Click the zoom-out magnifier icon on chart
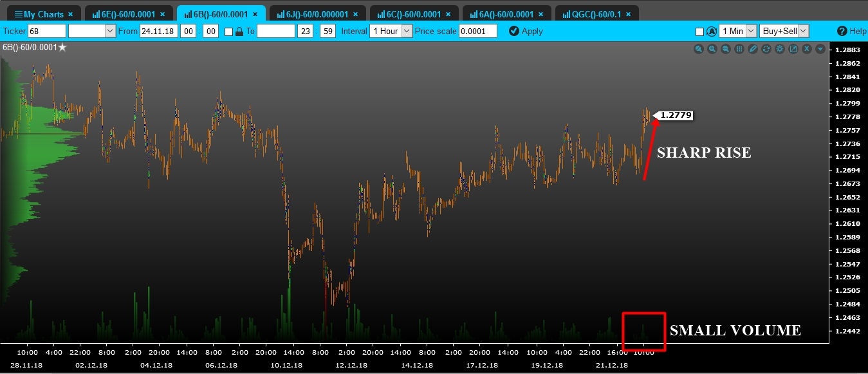Image resolution: width=868 pixels, height=374 pixels. [x=726, y=49]
